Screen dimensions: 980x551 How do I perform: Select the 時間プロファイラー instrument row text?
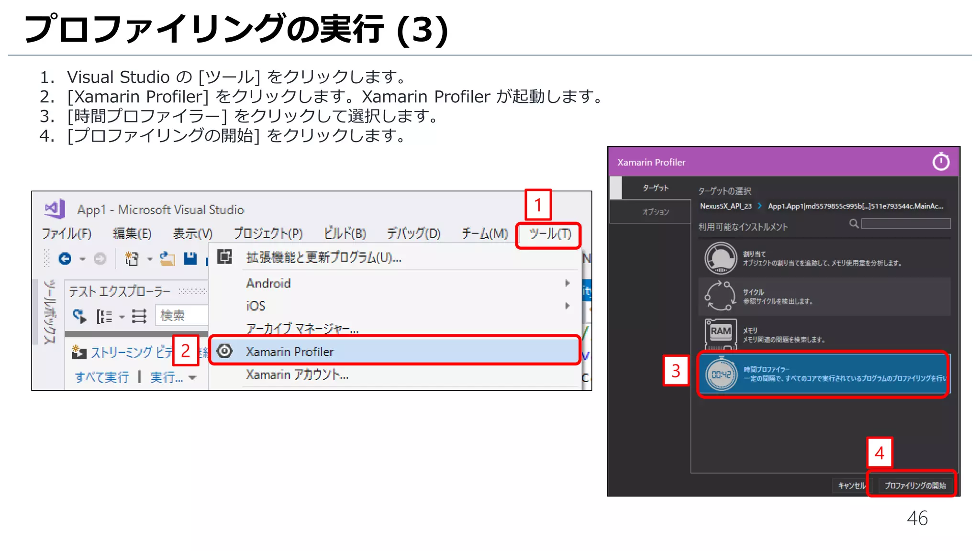(x=845, y=374)
